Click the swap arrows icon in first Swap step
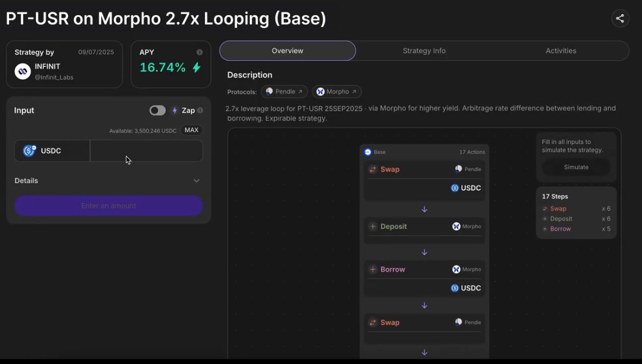Viewport: 642px width, 364px height. point(373,169)
